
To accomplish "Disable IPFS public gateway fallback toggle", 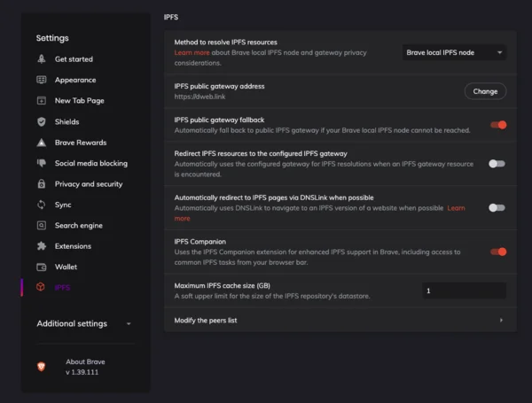I will coord(498,125).
